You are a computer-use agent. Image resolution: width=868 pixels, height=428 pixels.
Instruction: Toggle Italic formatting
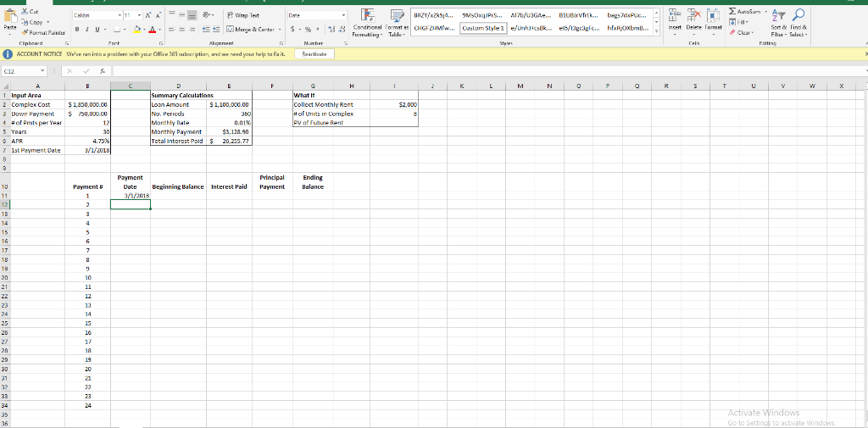point(87,30)
